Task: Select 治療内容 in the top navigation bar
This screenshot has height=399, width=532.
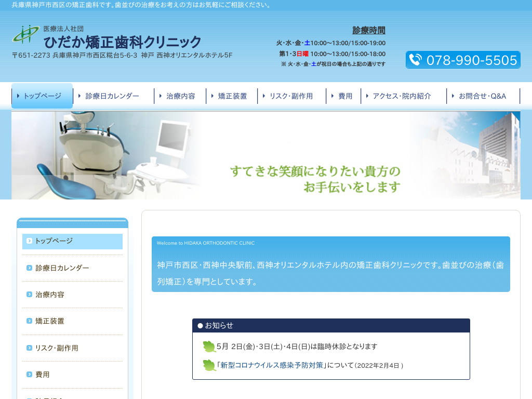Action: [x=180, y=96]
